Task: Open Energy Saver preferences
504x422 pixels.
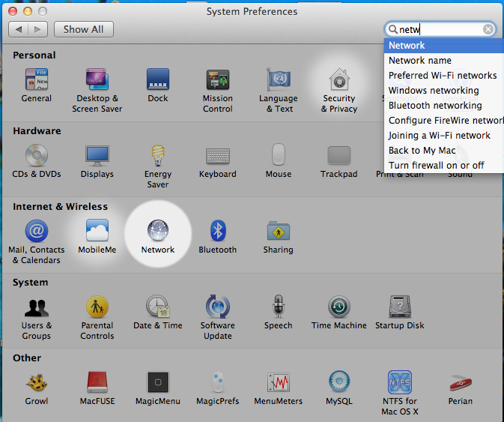Action: [x=158, y=166]
